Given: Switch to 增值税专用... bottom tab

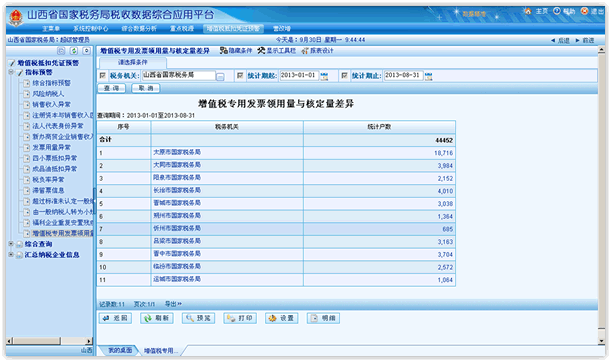Looking at the screenshot, I should click(x=161, y=351).
